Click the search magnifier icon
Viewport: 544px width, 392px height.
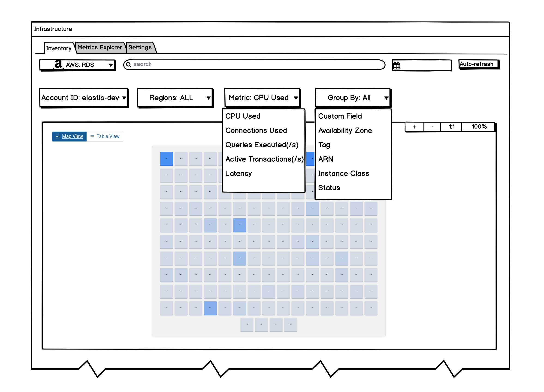(x=129, y=64)
